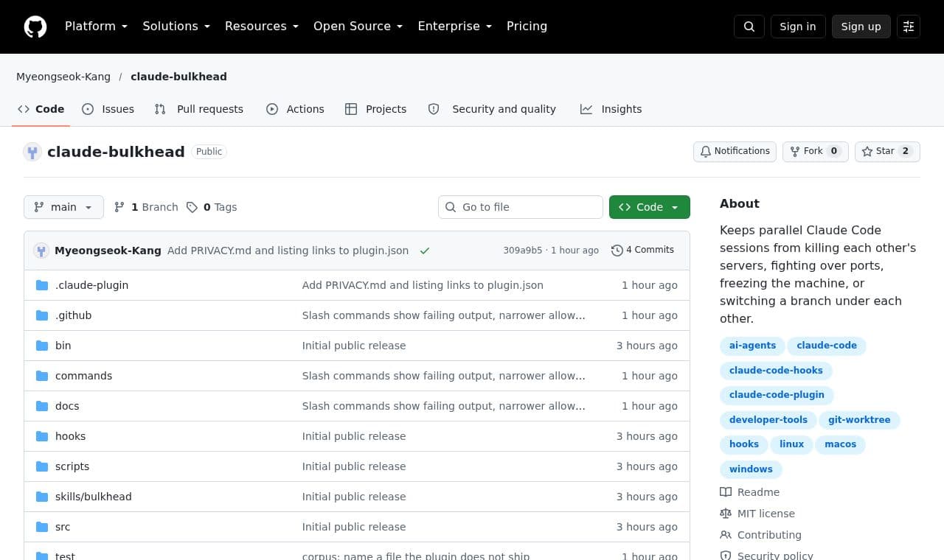This screenshot has width=944, height=560.
Task: Open the main branch selector dropdown
Action: pos(63,207)
